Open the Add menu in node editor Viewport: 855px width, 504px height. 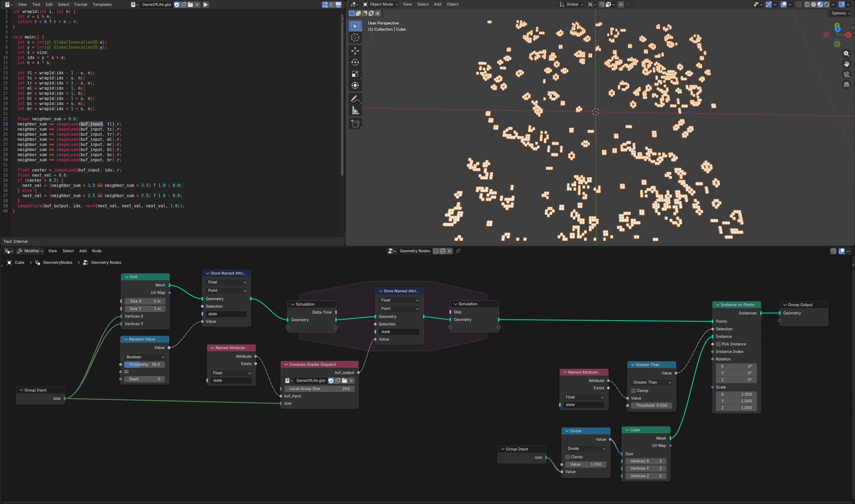point(83,251)
